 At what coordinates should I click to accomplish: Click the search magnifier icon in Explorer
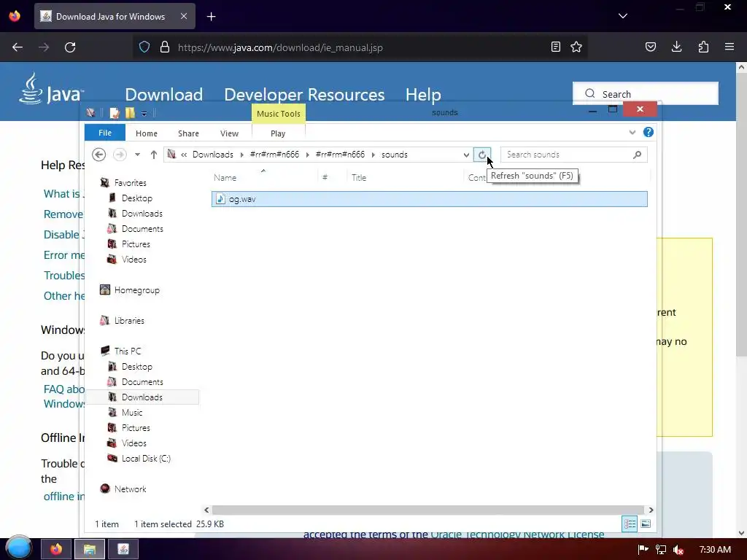coord(638,155)
